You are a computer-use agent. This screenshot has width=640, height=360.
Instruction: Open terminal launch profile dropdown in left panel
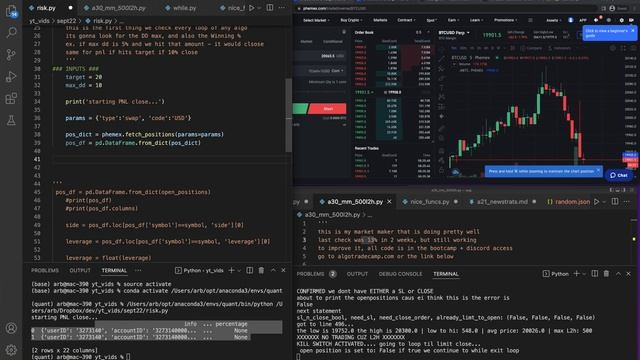point(239,270)
